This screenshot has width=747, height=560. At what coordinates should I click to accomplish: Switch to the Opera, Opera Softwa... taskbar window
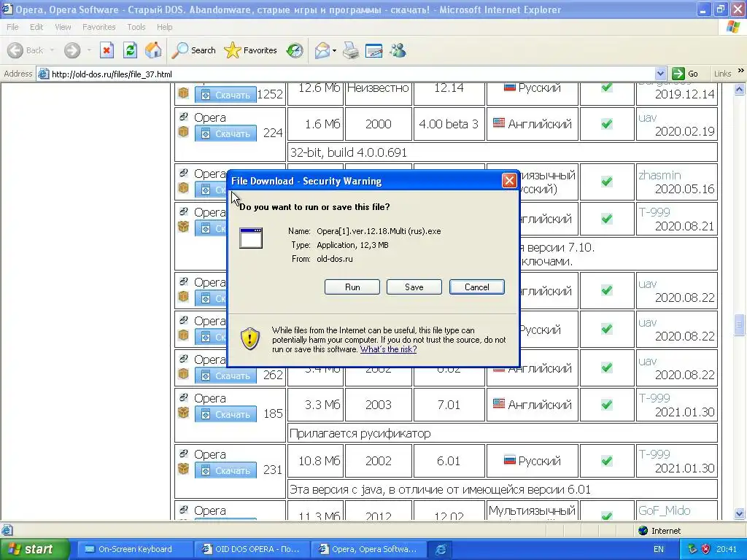tap(368, 549)
